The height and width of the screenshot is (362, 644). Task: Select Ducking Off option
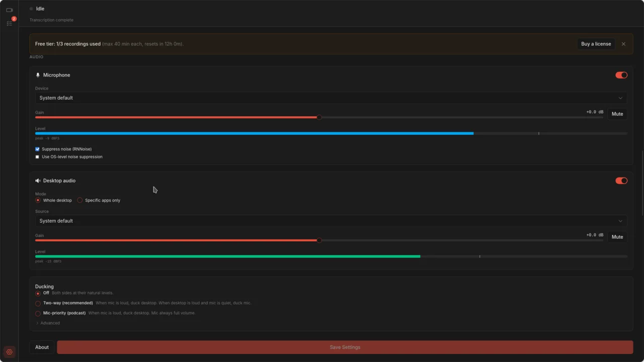click(38, 293)
